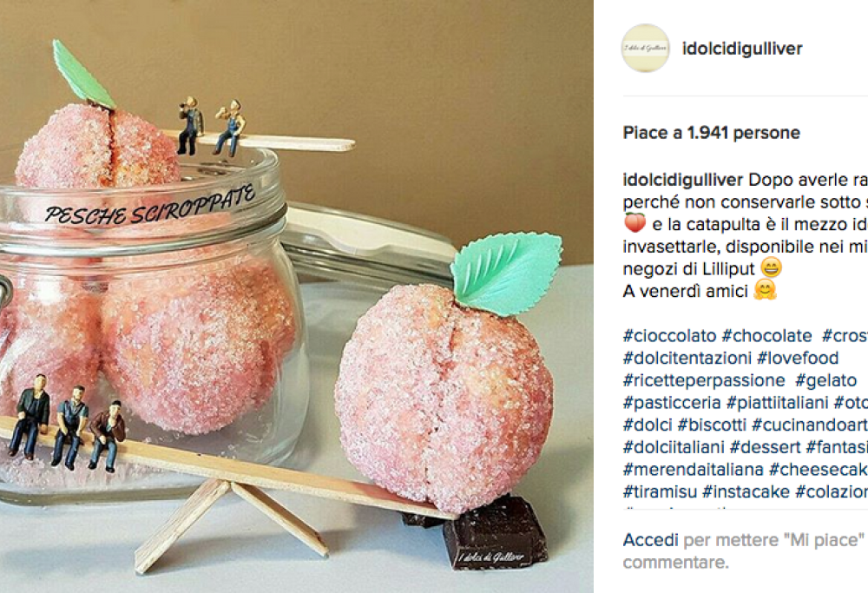Open the #cioccolato hashtag
Screen dimensions: 868x593
coord(670,335)
